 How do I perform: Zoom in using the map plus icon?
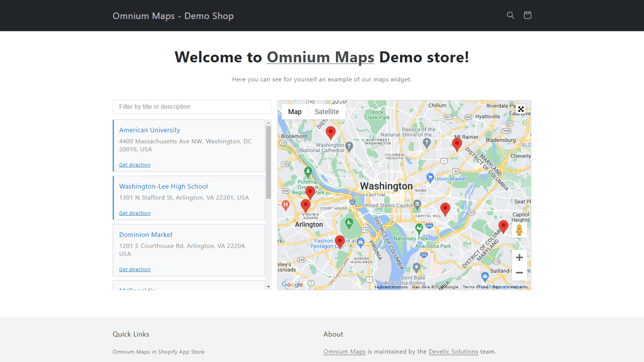coord(519,257)
